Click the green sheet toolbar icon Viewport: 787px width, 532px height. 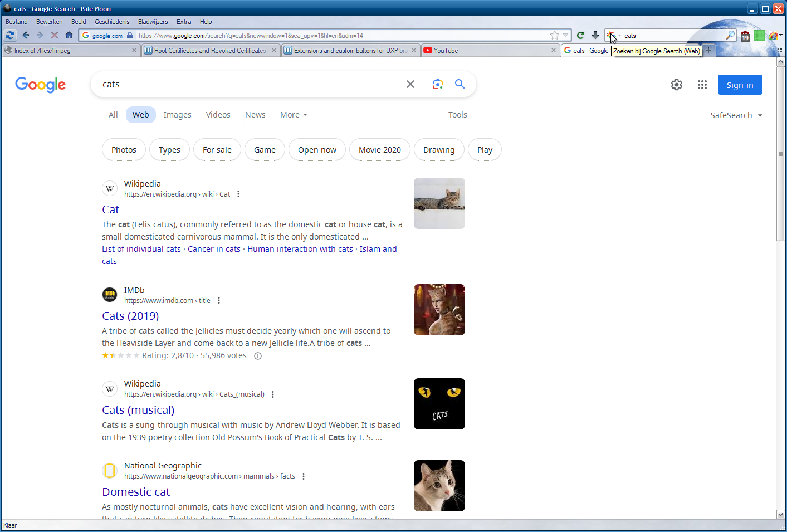coord(759,36)
